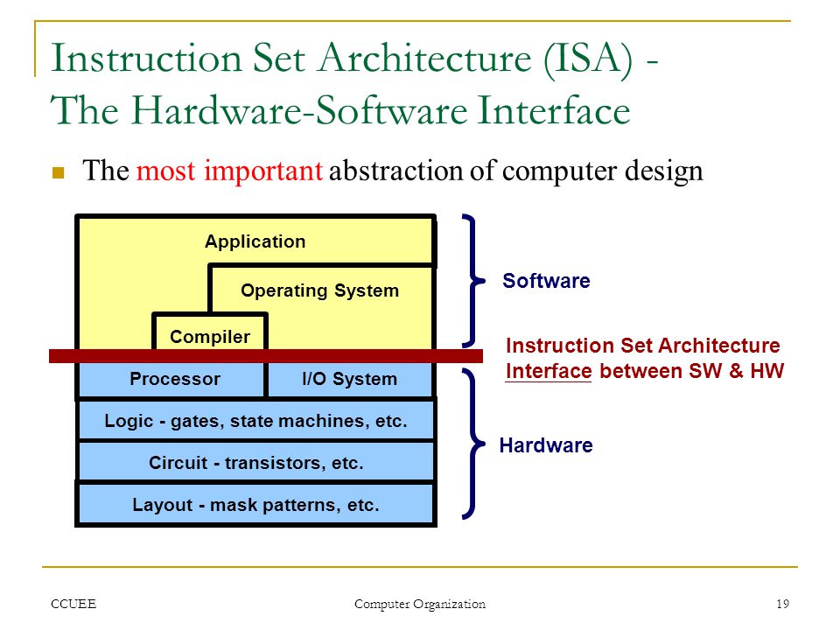Click the "Operating System" box
Image resolution: width=840 pixels, height=630 pixels.
320,290
